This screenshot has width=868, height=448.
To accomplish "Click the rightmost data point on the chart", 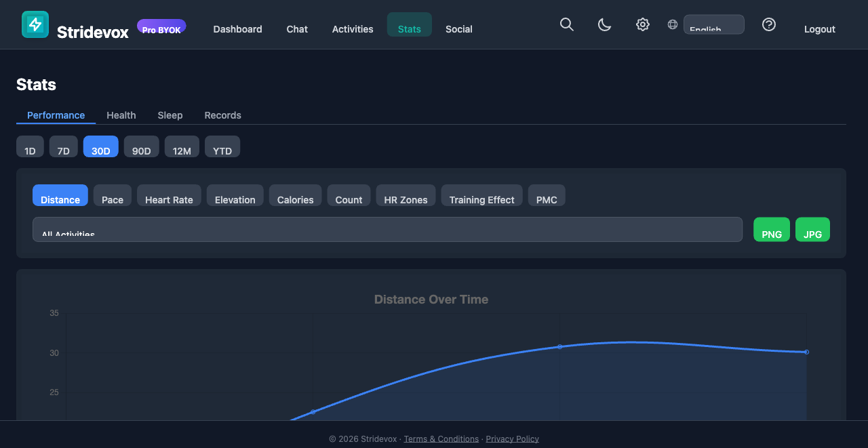I will 806,352.
